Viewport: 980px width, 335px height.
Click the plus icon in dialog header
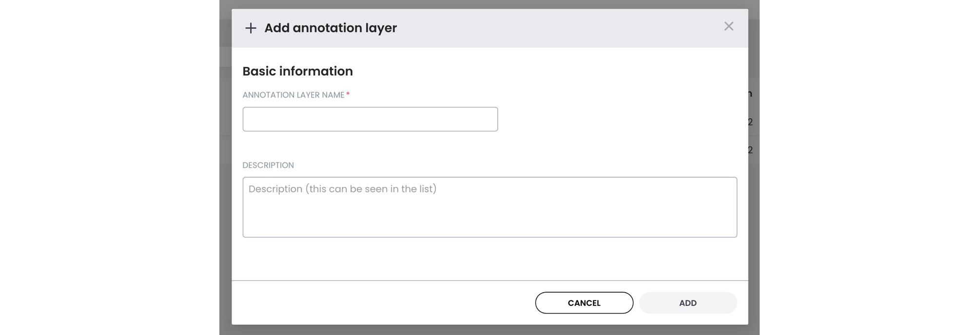tap(251, 28)
